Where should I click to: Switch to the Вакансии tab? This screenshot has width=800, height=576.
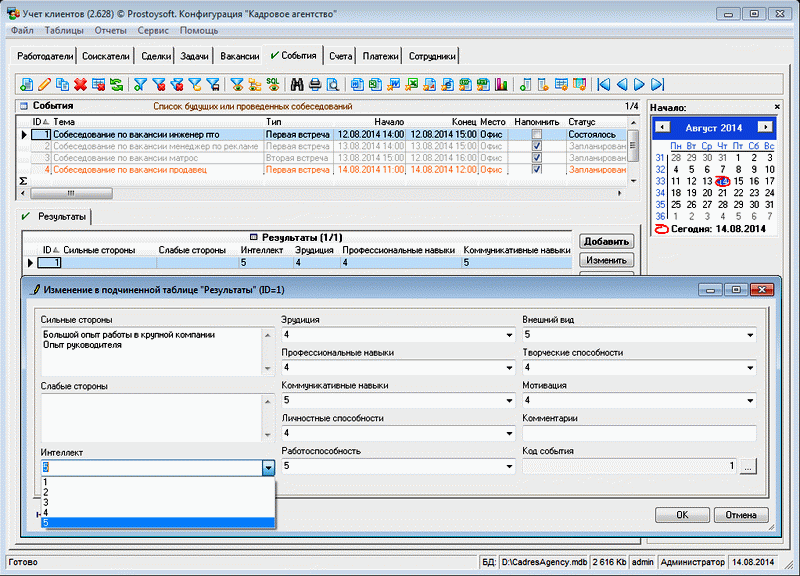(x=239, y=57)
